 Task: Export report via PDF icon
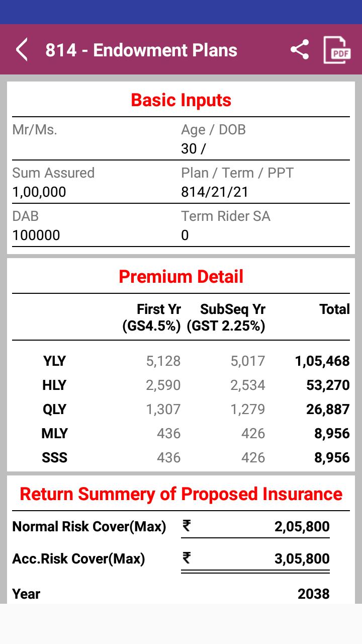pos(336,50)
